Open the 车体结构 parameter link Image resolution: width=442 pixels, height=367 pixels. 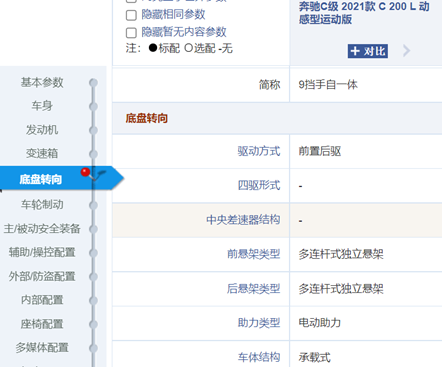[259, 357]
